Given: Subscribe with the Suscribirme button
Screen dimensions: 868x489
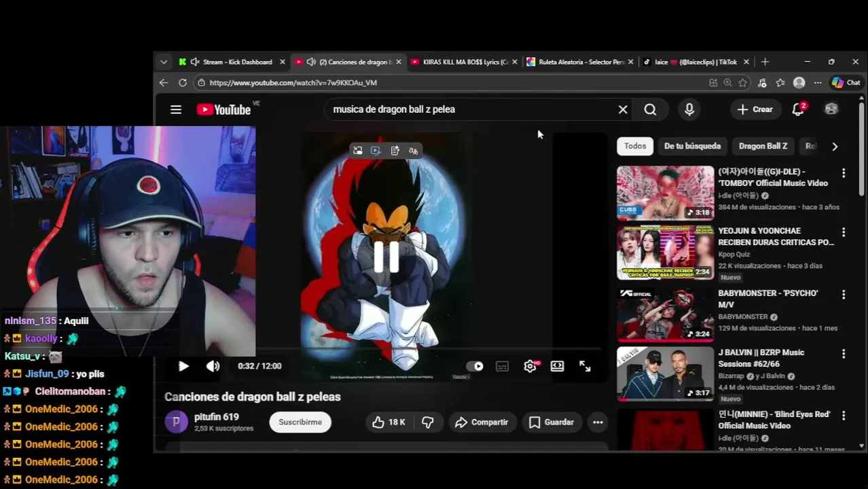Looking at the screenshot, I should (300, 422).
